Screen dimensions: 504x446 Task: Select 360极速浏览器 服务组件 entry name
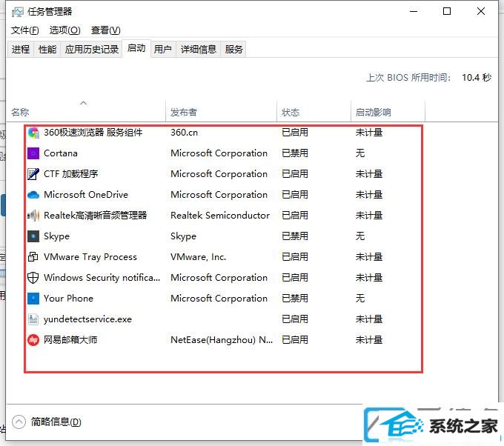[93, 133]
